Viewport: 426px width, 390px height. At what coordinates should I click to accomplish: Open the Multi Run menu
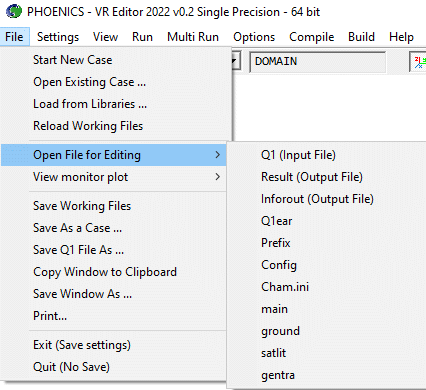pyautogui.click(x=193, y=37)
